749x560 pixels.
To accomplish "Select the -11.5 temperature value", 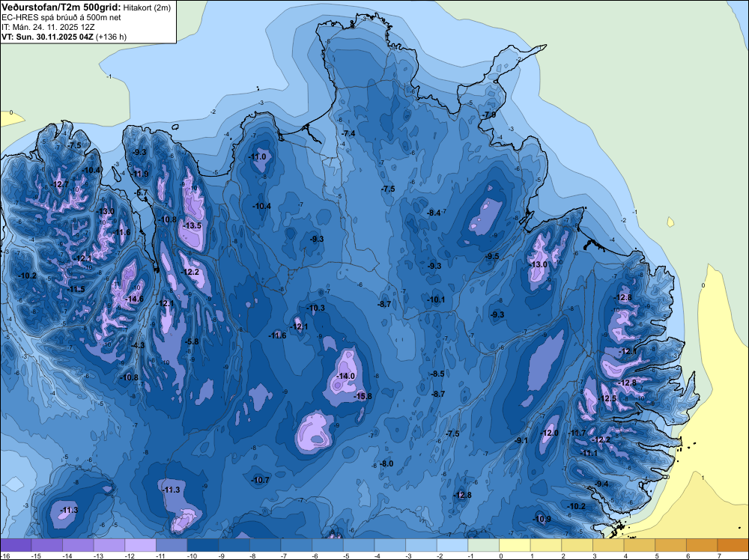I will (76, 289).
